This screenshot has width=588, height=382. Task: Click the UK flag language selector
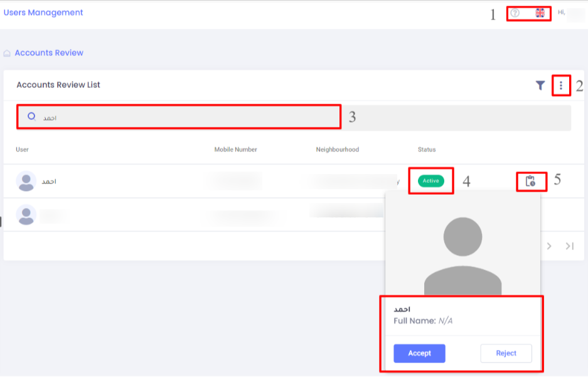pos(540,13)
